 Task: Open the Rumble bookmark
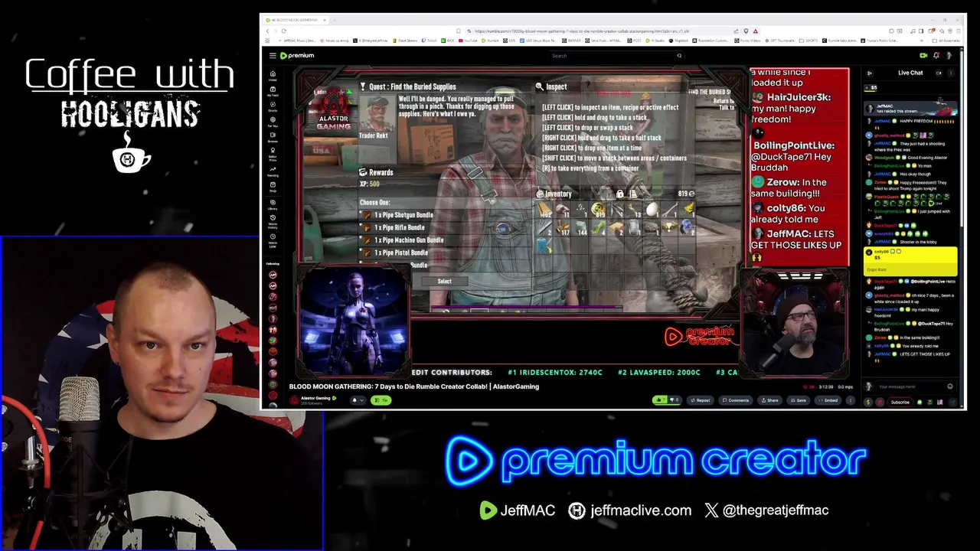point(491,41)
